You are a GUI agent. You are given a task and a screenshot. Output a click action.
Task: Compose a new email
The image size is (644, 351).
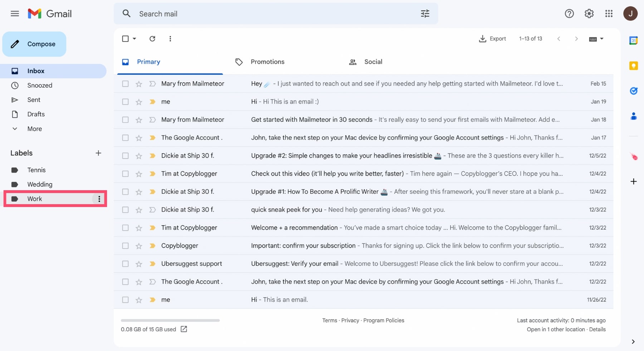pos(34,44)
